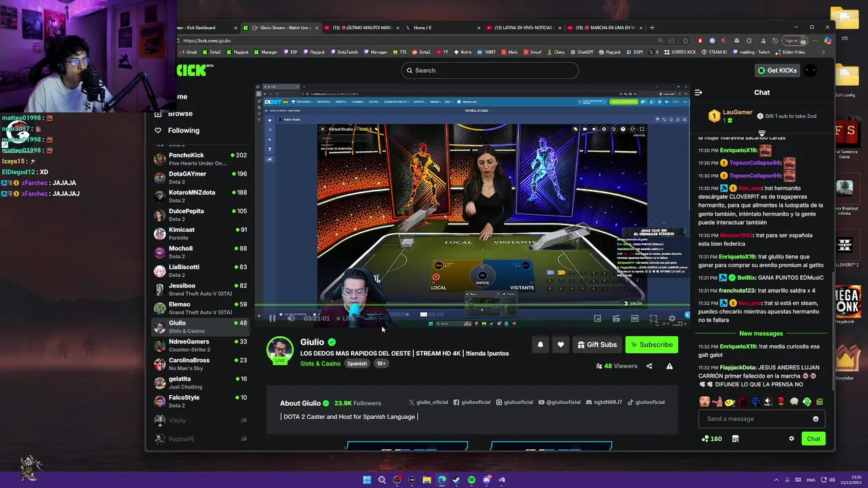Open CarolinaBross No Man's Sky channel

click(201, 364)
